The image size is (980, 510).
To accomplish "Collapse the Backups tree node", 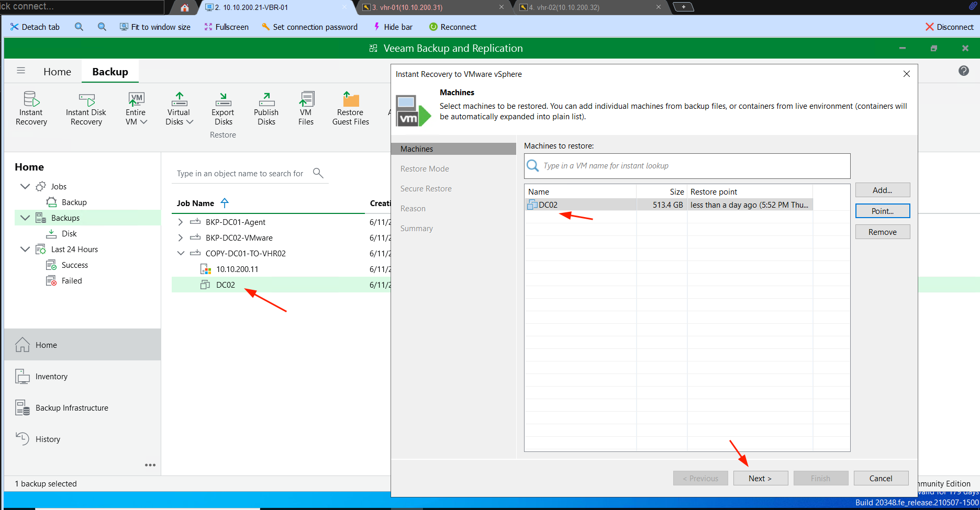I will coord(25,218).
